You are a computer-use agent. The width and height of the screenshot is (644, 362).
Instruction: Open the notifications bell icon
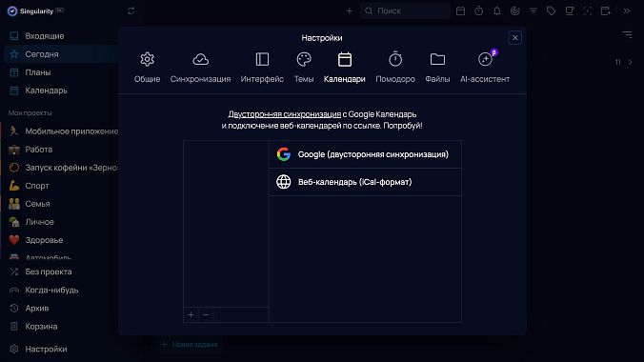(x=497, y=11)
